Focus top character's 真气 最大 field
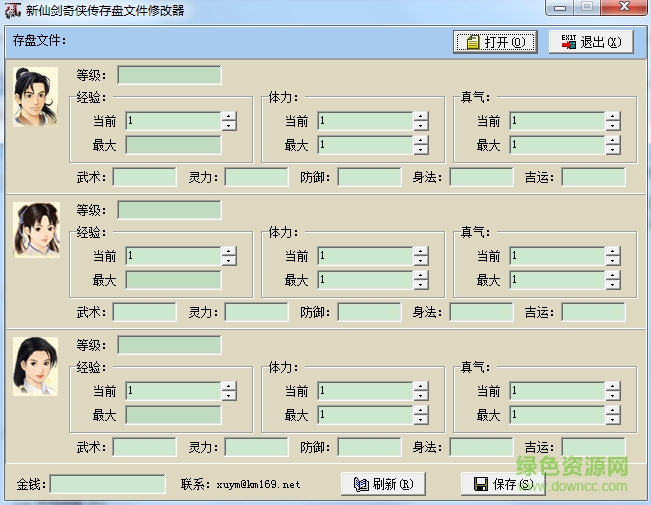 557,145
